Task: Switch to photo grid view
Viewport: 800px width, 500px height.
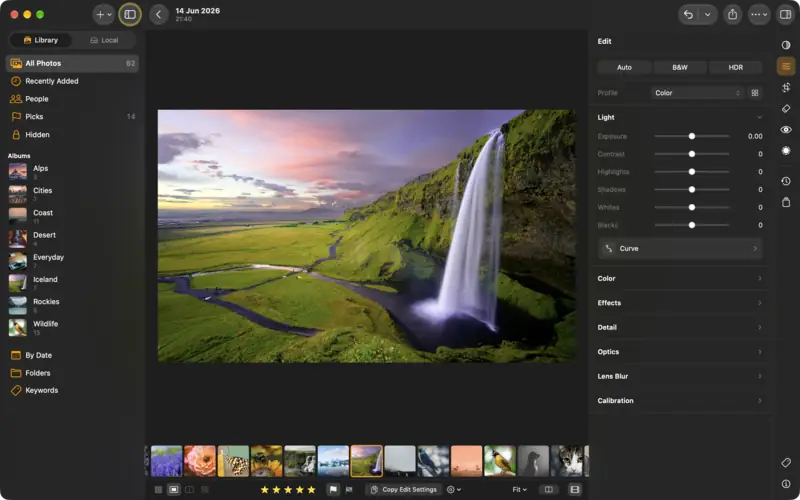Action: [x=158, y=490]
